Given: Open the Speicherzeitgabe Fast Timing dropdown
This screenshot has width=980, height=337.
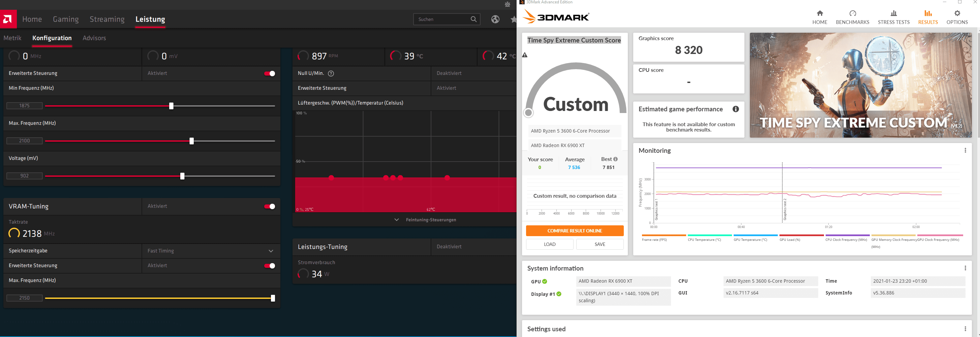Looking at the screenshot, I should pos(211,251).
